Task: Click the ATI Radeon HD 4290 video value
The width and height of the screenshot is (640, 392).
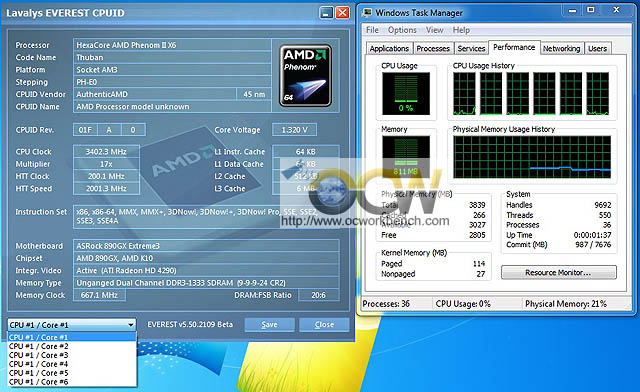Action: [206, 270]
